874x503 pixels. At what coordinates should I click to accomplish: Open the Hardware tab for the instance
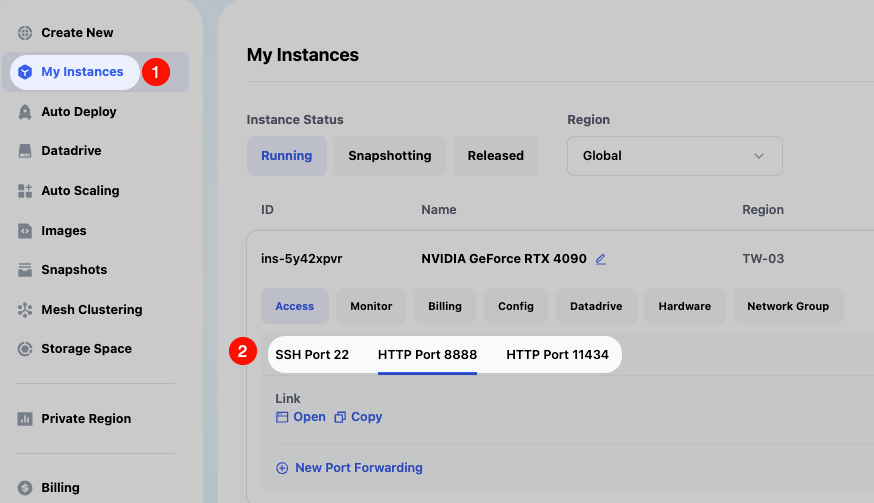(x=684, y=306)
